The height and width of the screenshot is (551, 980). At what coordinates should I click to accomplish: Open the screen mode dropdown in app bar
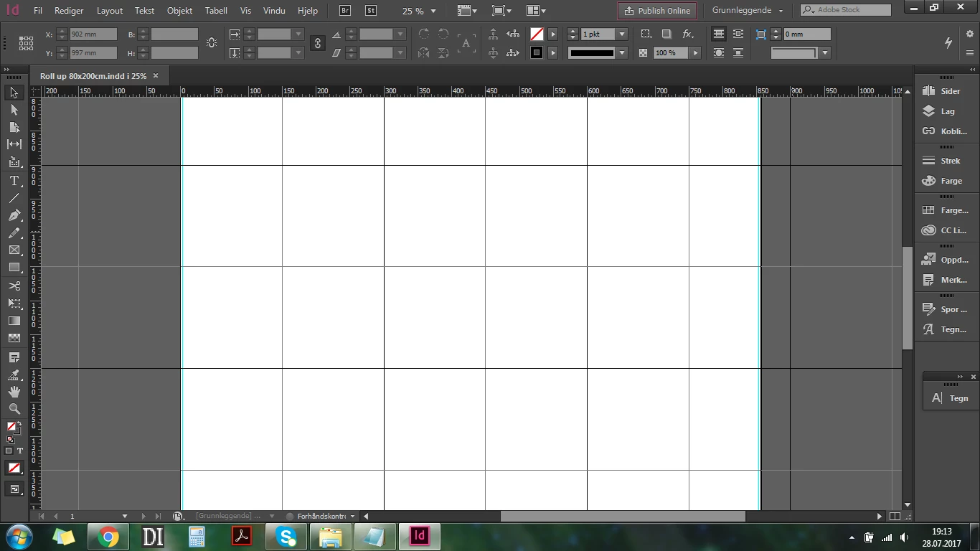pyautogui.click(x=501, y=11)
